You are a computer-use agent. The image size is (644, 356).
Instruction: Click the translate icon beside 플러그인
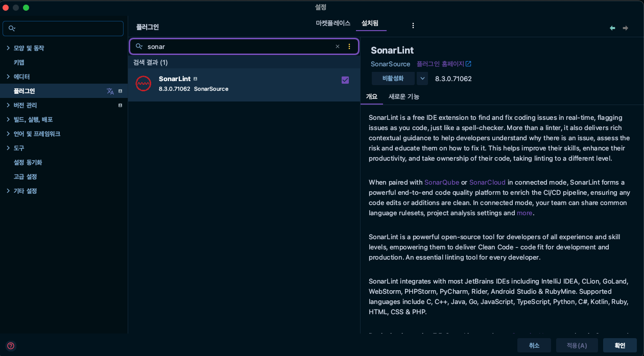[x=110, y=91]
